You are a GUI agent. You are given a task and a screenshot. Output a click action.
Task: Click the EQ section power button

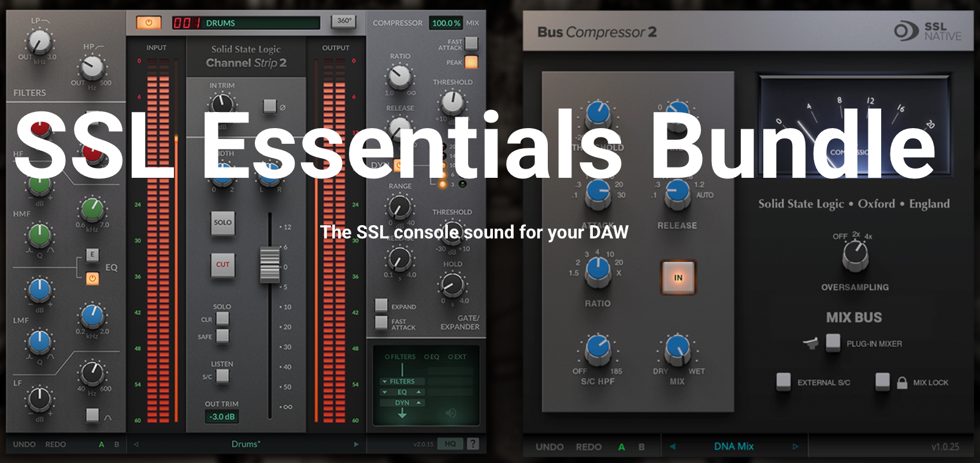click(92, 278)
